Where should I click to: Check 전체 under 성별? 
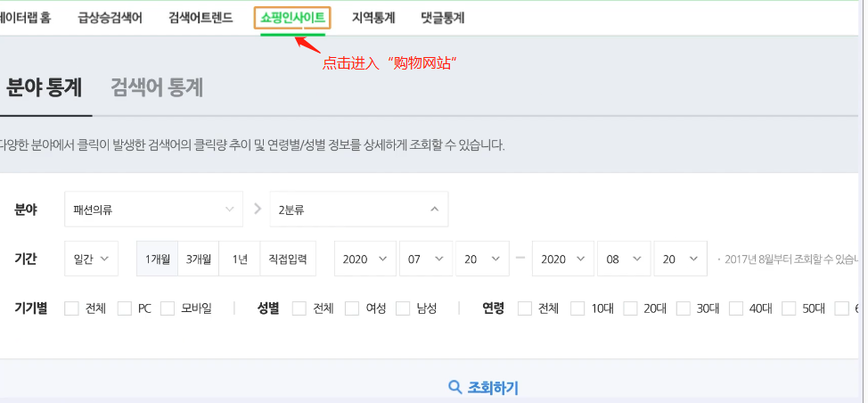pyautogui.click(x=299, y=308)
